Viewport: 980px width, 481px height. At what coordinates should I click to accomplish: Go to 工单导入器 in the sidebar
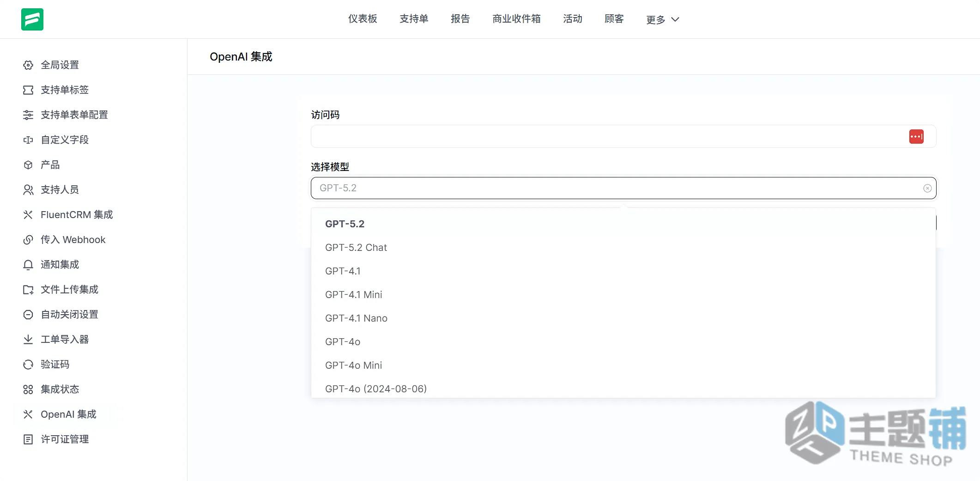[65, 340]
